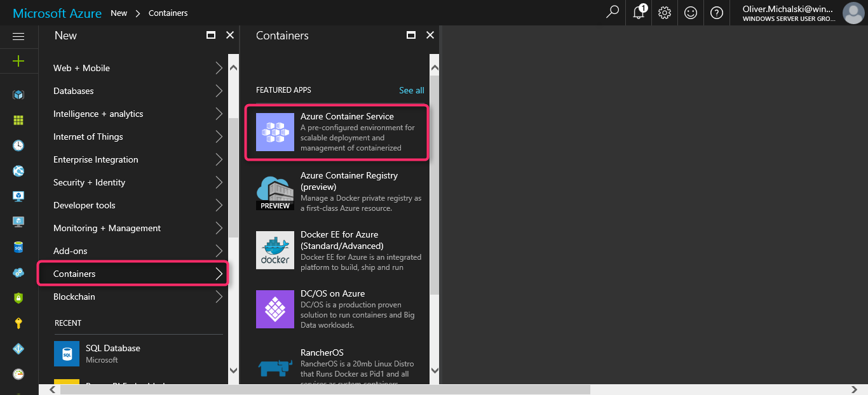This screenshot has width=868, height=395.
Task: Select Internet of Things category label
Action: point(88,137)
